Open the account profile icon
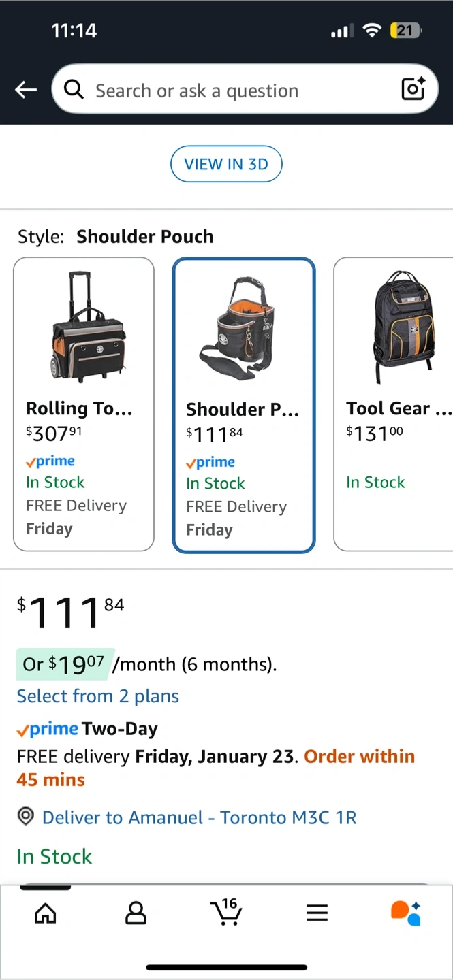This screenshot has width=453, height=980. [136, 913]
